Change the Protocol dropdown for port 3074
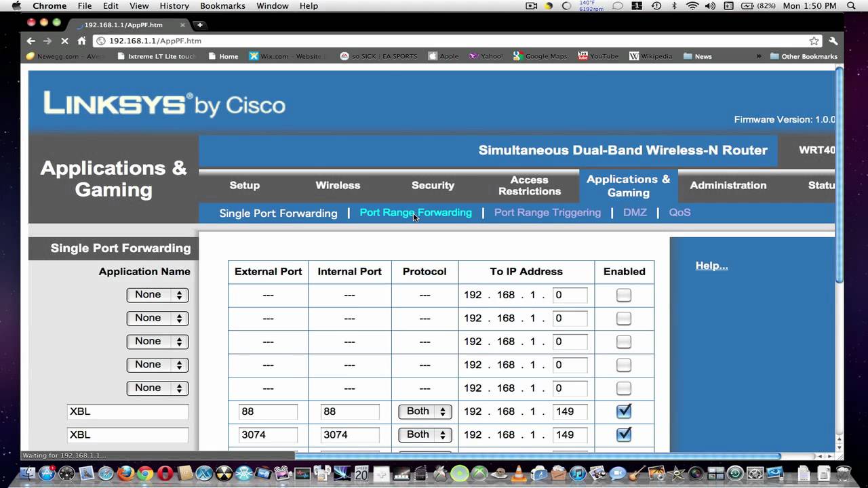868x488 pixels. (x=425, y=434)
